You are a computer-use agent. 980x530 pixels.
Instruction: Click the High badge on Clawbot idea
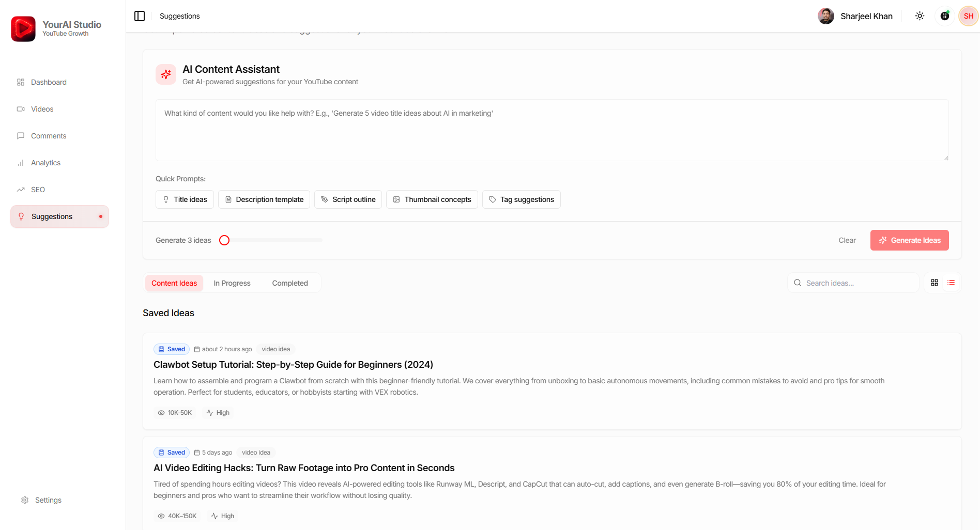pos(218,413)
